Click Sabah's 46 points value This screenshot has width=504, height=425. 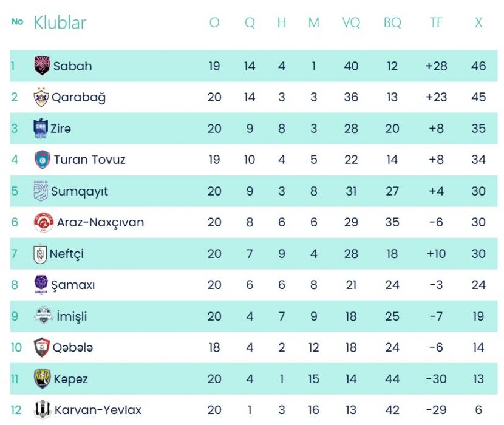[478, 66]
